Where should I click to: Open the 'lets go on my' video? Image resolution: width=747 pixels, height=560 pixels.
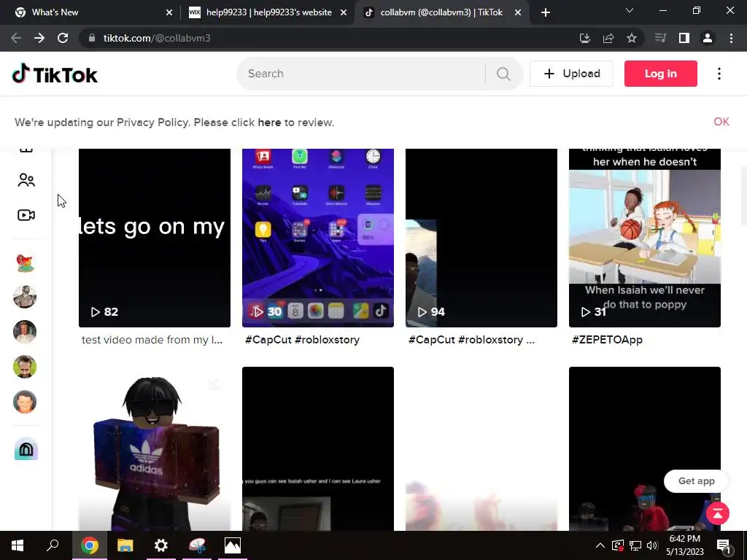pyautogui.click(x=155, y=238)
